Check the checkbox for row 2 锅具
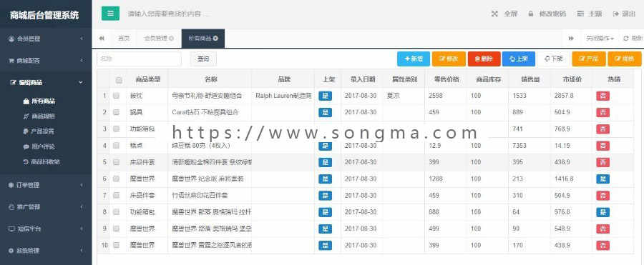This screenshot has width=644, height=265. 116,112
